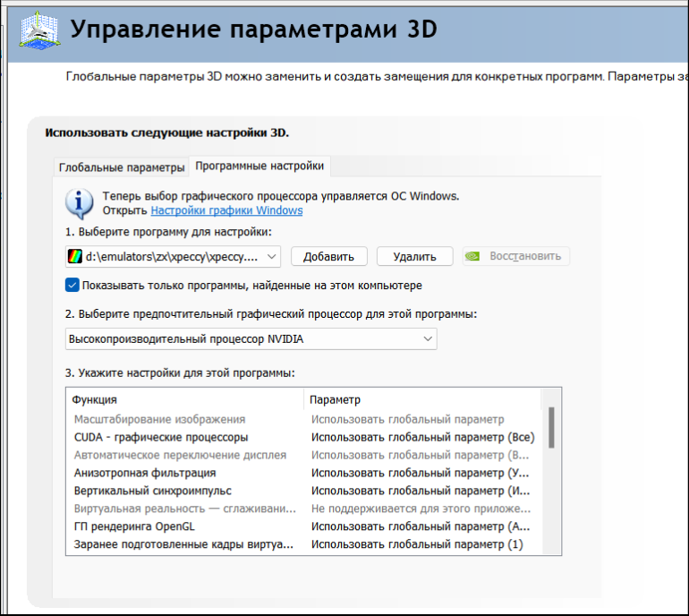The height and width of the screenshot is (616, 689).
Task: Click the Параметр column header
Action: point(422,399)
